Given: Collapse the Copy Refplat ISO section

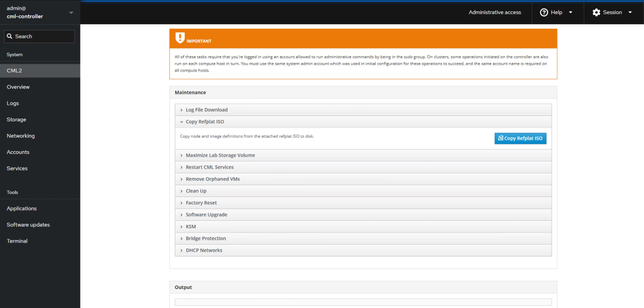Looking at the screenshot, I should click(x=363, y=122).
